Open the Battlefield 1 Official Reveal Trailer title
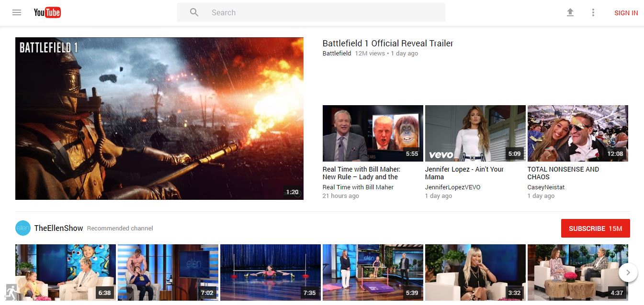Viewport: 644px width, 305px height. tap(387, 44)
